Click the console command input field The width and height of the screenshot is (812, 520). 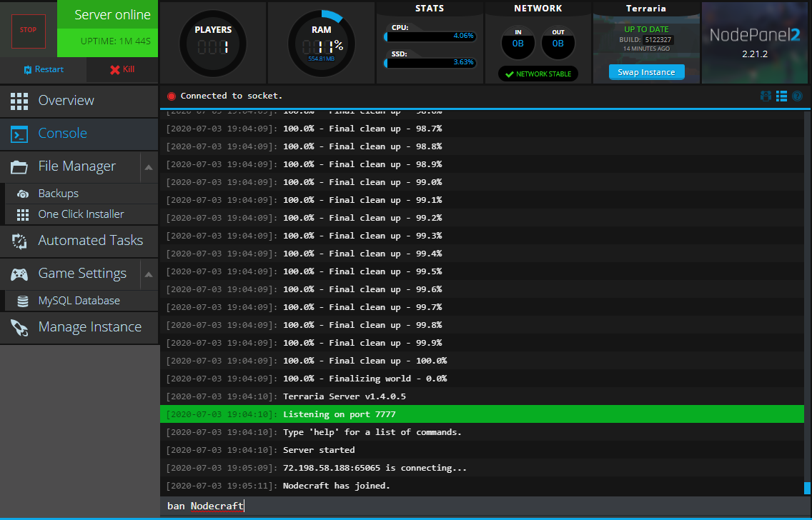pos(479,506)
